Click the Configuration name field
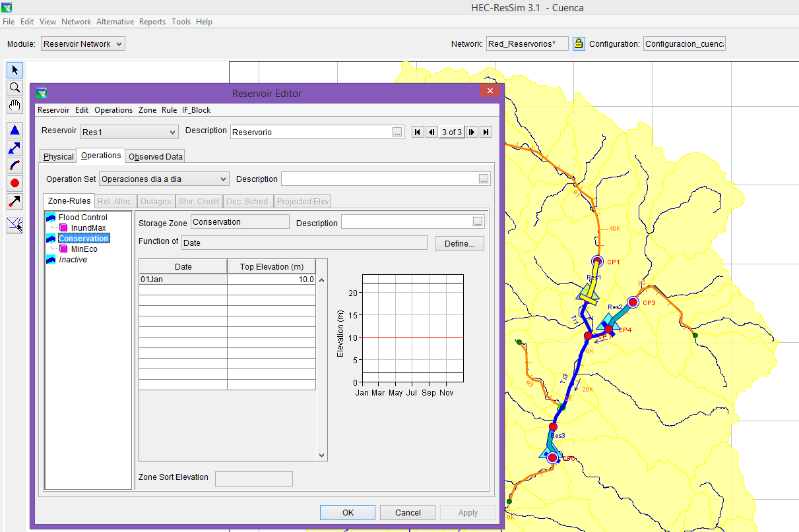This screenshot has height=532, width=799. point(684,44)
